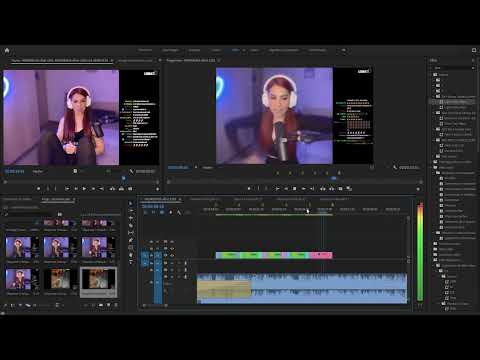The image size is (480, 360).
Task: Open Program monitor settings wrench
Action: (x=395, y=167)
